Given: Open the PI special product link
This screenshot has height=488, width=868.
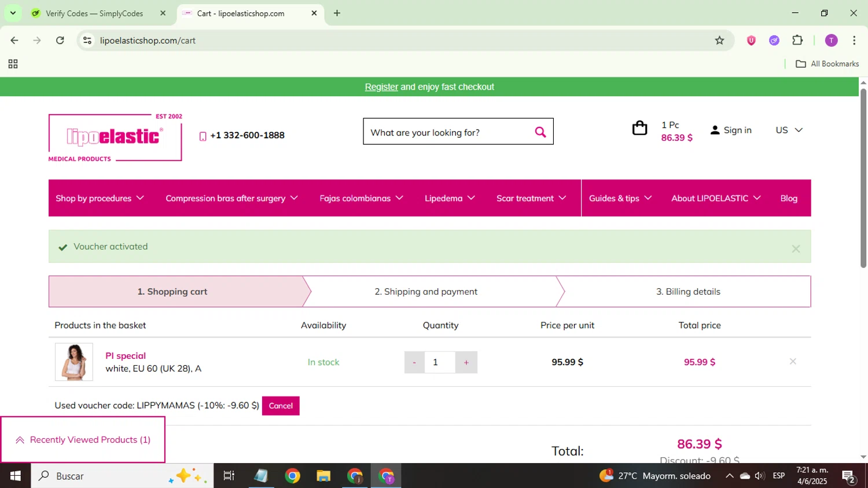Looking at the screenshot, I should pos(126,355).
